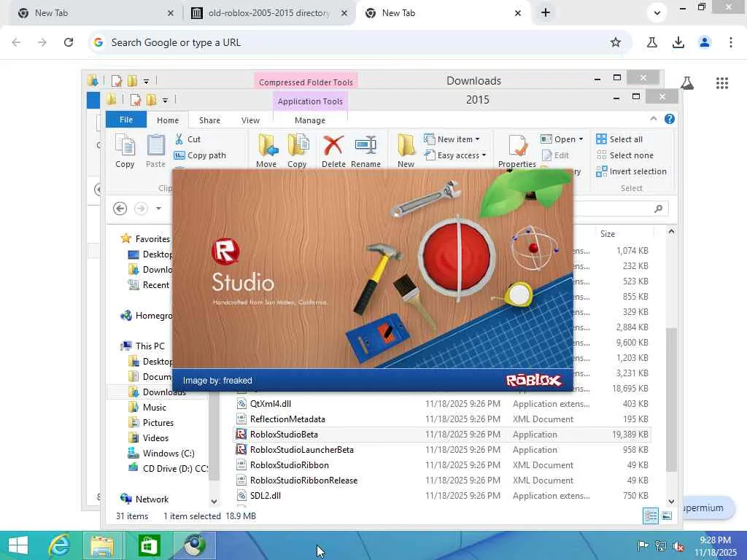747x560 pixels.
Task: Click the search magnifier in Explorer
Action: pyautogui.click(x=659, y=209)
